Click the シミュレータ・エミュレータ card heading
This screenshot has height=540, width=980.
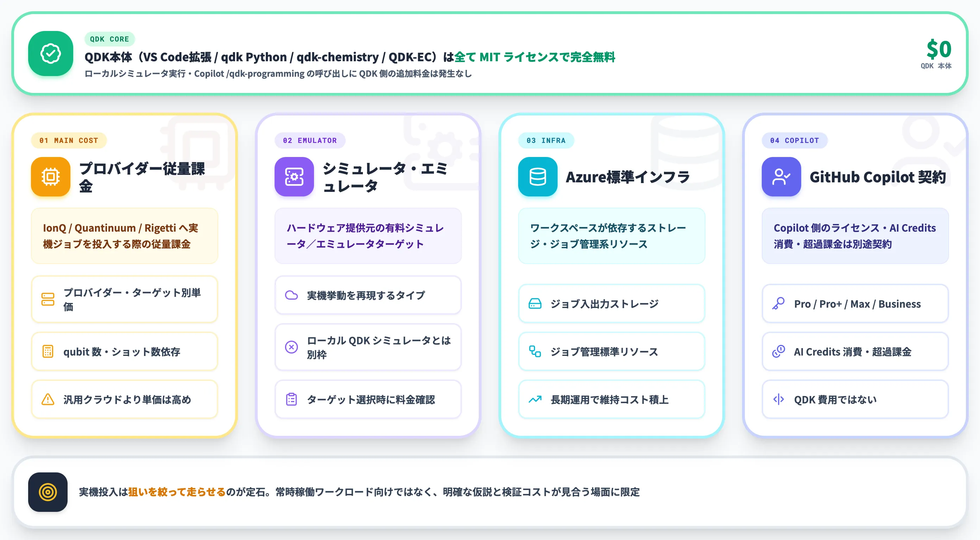click(385, 177)
